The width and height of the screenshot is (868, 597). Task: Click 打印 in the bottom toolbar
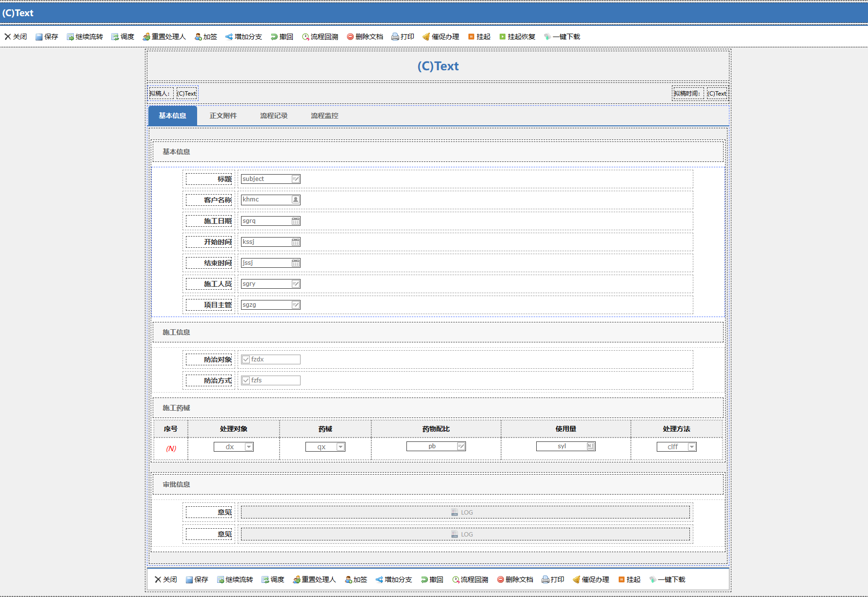553,579
